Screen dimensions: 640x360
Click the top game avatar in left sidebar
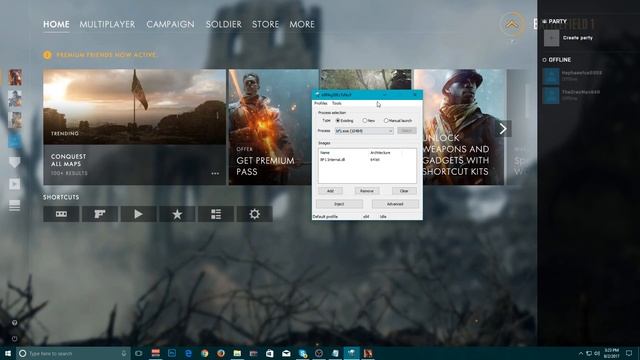15,77
